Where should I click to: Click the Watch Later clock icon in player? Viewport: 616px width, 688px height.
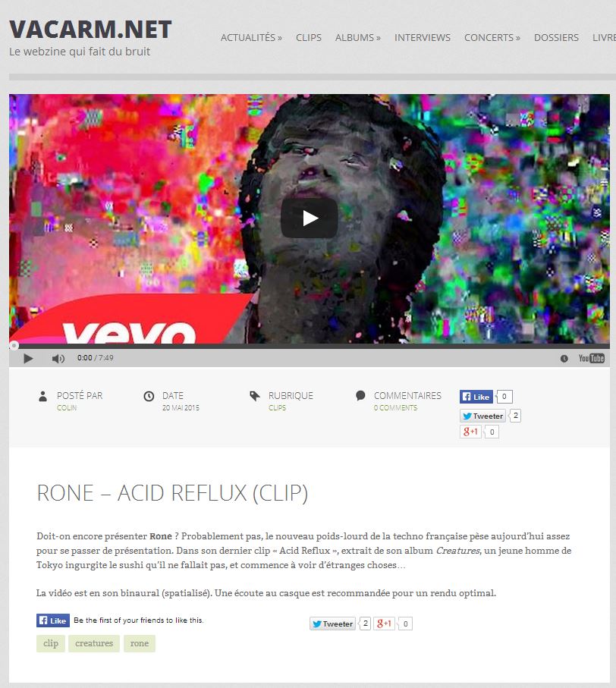[x=564, y=359]
